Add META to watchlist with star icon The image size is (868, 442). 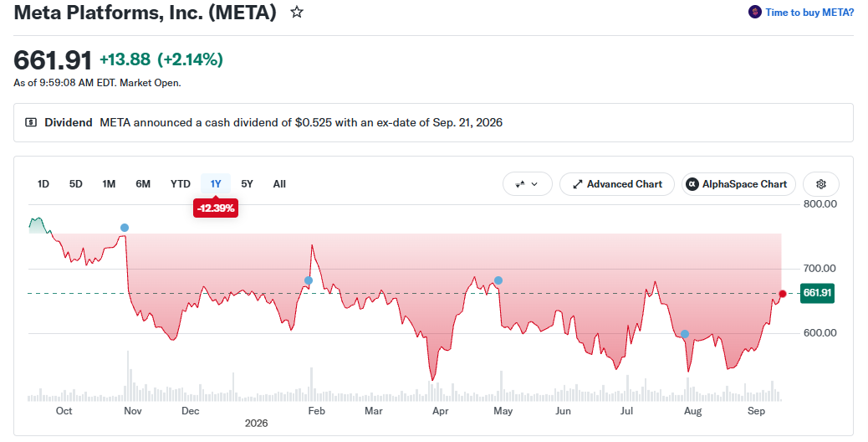297,12
